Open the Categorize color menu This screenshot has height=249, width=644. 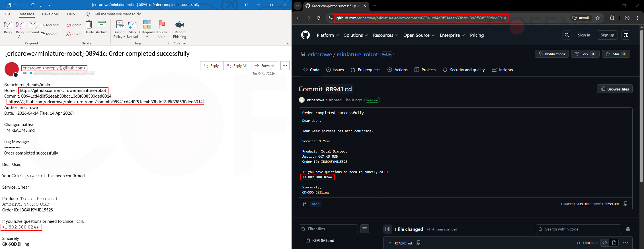[x=147, y=30]
